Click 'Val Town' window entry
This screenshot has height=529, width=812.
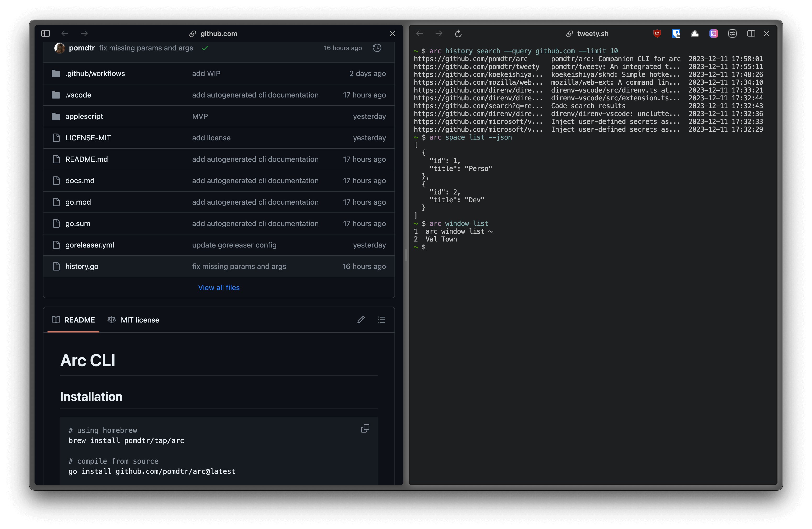[441, 239]
